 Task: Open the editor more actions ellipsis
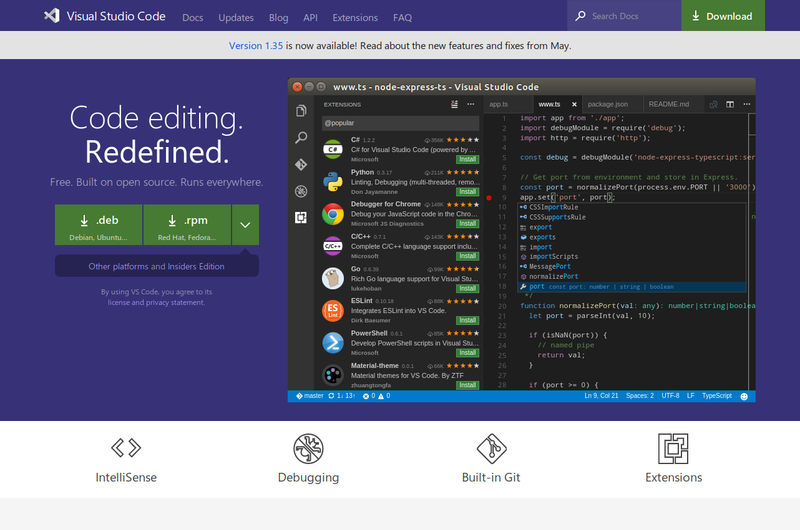(x=746, y=104)
